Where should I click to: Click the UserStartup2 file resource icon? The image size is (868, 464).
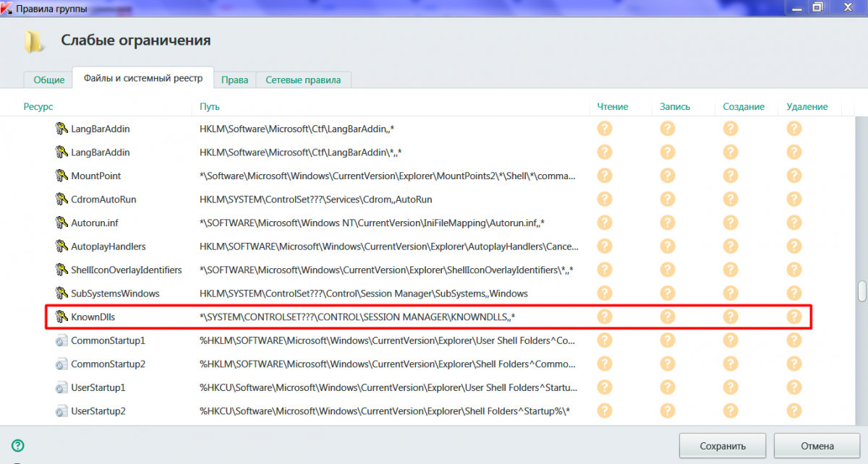(x=61, y=411)
